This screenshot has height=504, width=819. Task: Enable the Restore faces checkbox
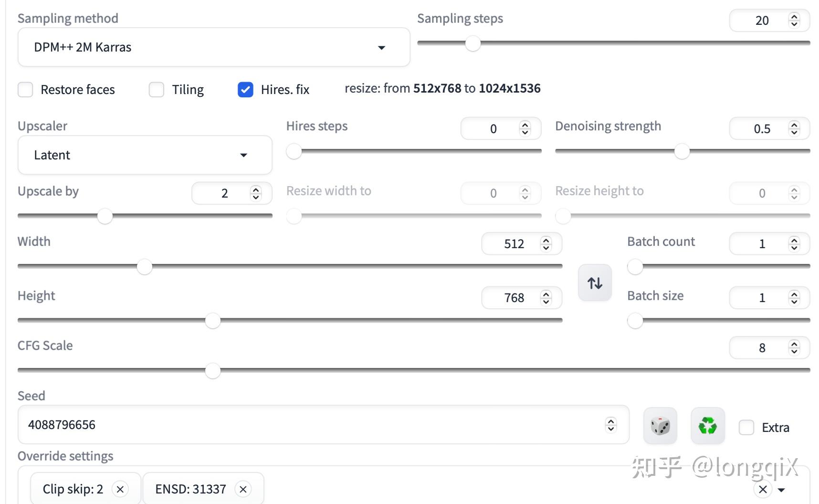25,90
